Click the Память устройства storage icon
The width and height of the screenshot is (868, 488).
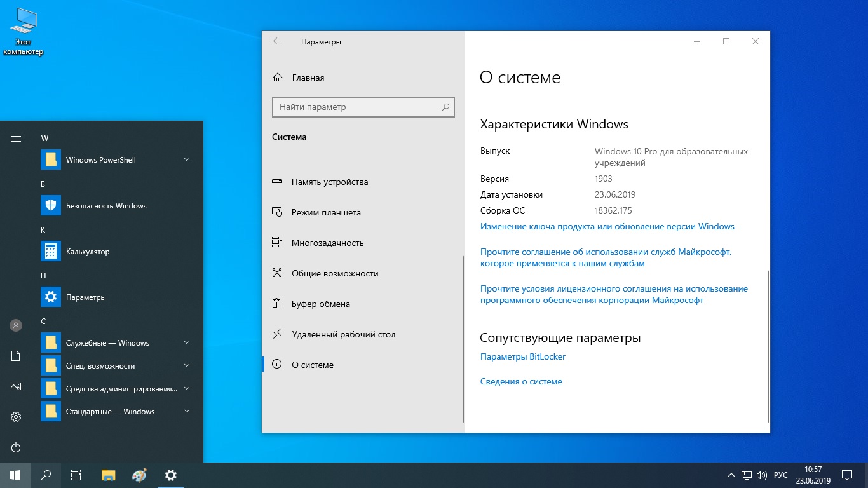[x=277, y=182]
